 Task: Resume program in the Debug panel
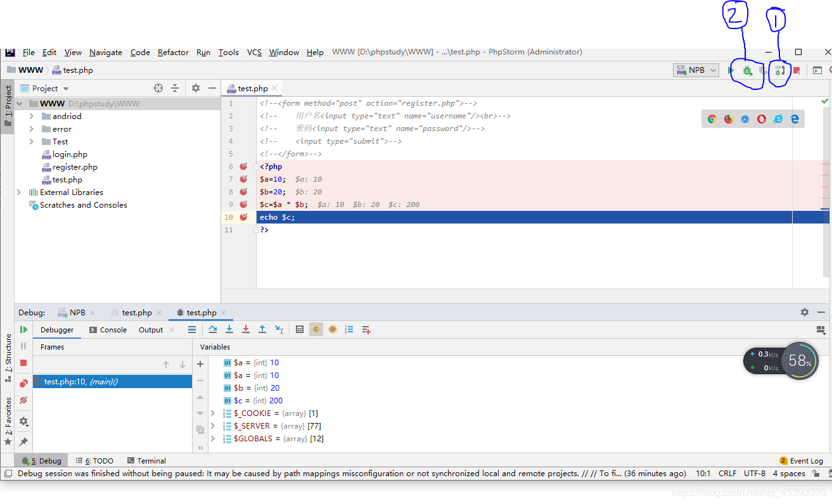tap(23, 329)
